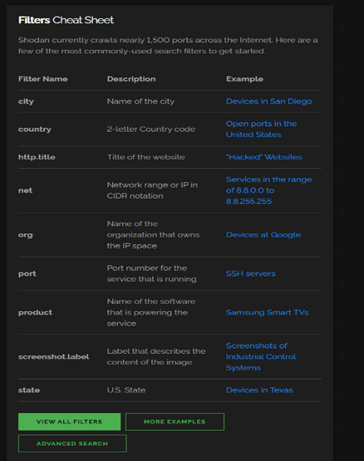Screen dimensions: 364x461
Task: Open 'Open ports in the United States' link
Action: click(x=261, y=129)
